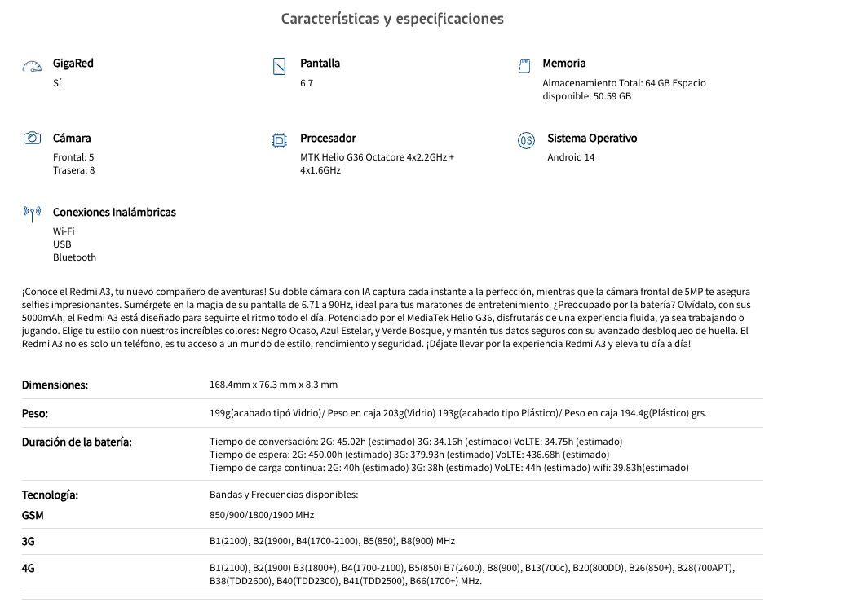
Task: Select the Dimensiones row label
Action: (x=55, y=385)
